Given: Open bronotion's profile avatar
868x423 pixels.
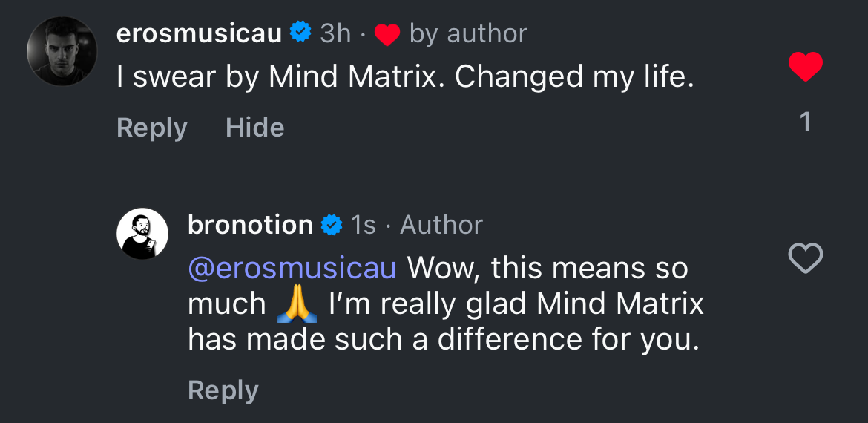Looking at the screenshot, I should tap(142, 234).
